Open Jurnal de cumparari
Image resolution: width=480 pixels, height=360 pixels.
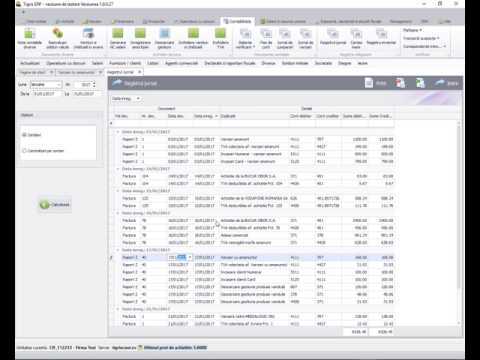click(285, 38)
